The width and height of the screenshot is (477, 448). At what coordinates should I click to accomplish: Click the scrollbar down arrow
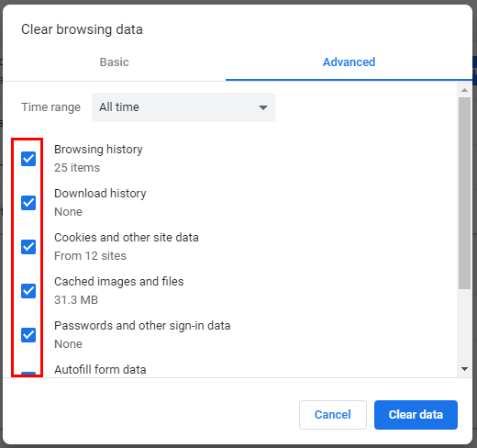(x=464, y=369)
